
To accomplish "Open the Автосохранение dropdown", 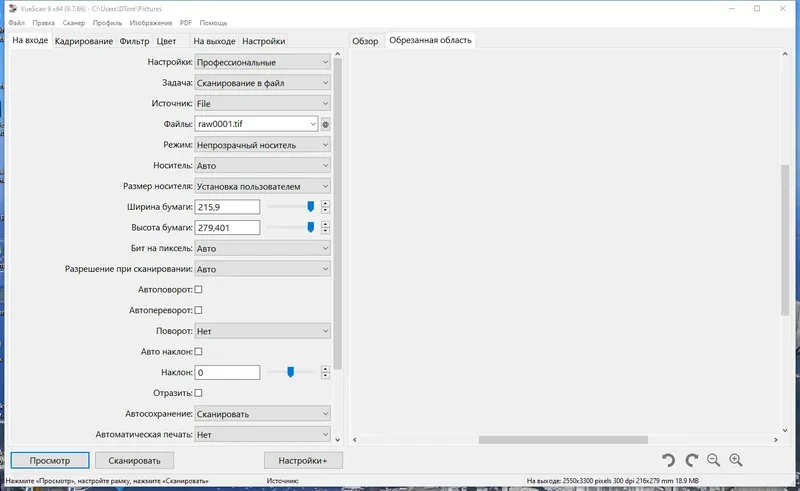I will 262,414.
